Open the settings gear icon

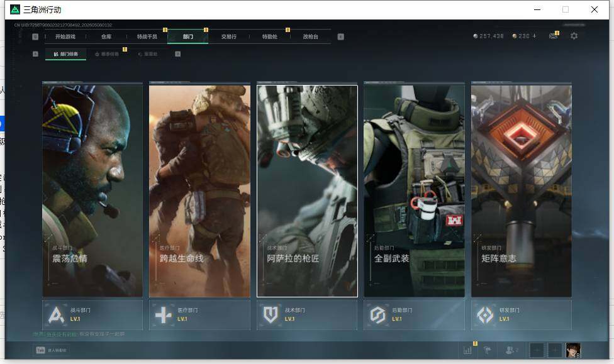pyautogui.click(x=574, y=36)
